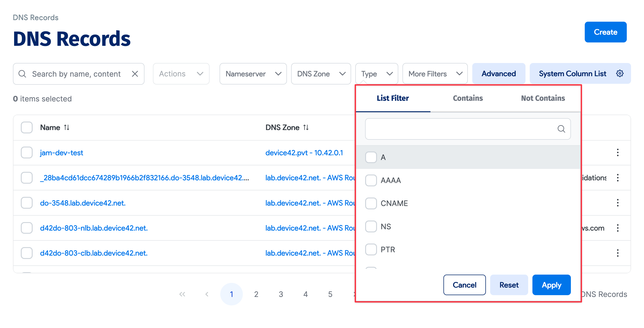644x328 pixels.
Task: Clear search with the X icon
Action: [x=135, y=74]
